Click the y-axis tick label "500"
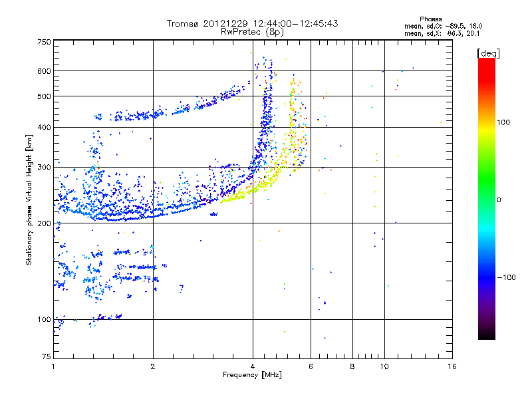The image size is (532, 399). [44, 96]
